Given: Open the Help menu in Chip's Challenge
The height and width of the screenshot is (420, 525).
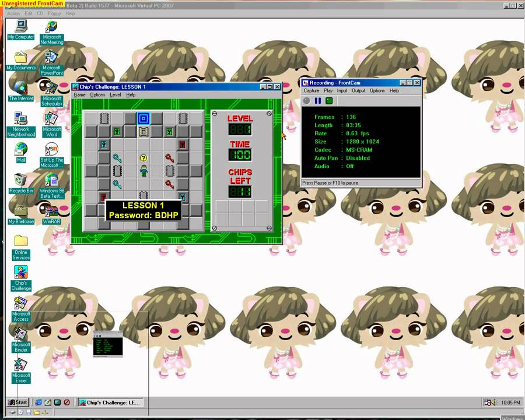Looking at the screenshot, I should [x=131, y=94].
